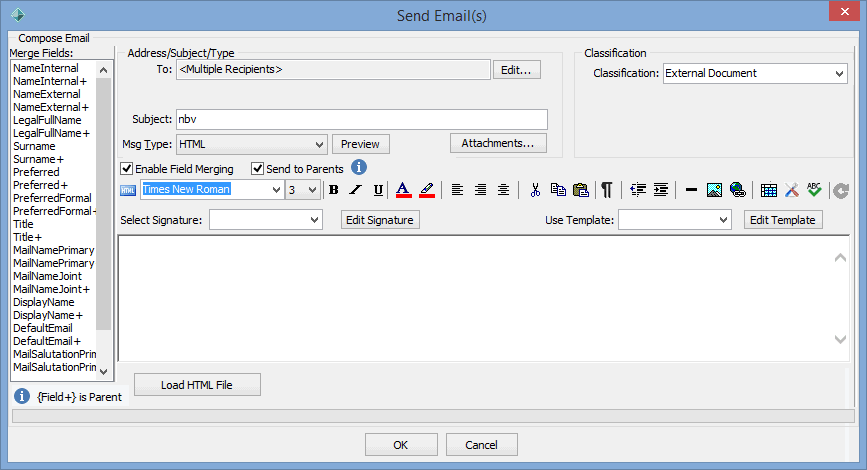Increase indent of paragraph

pyautogui.click(x=661, y=190)
